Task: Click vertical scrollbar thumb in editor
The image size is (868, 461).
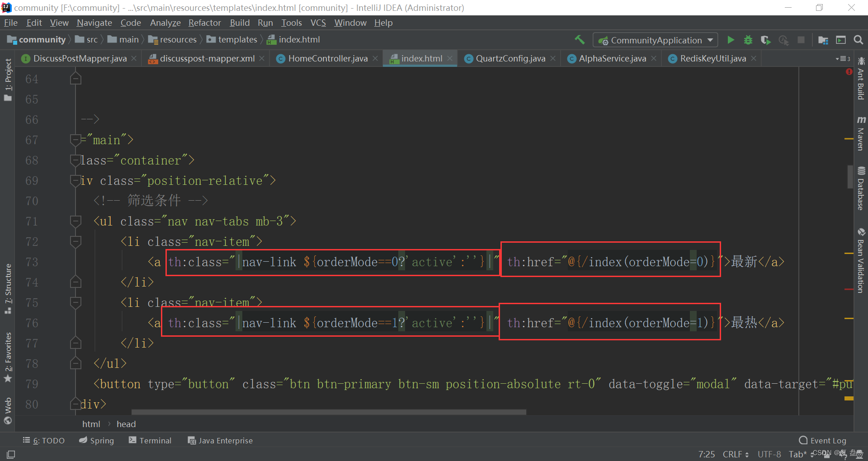Action: click(850, 177)
